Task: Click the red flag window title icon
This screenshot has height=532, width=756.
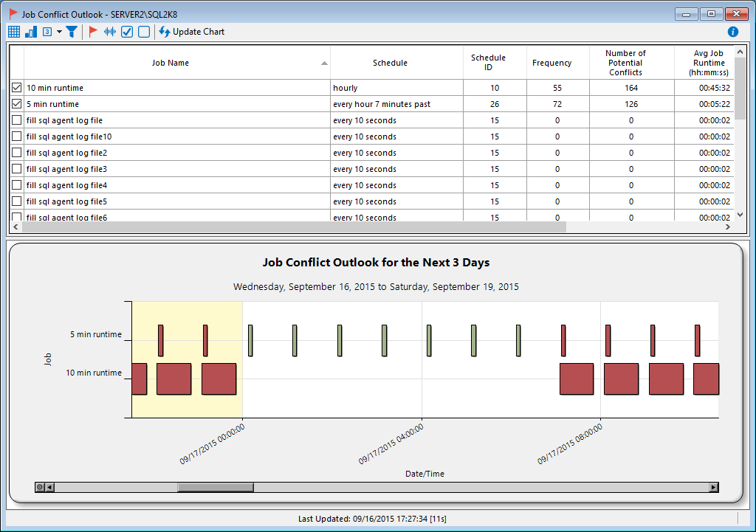Action: 13,15
